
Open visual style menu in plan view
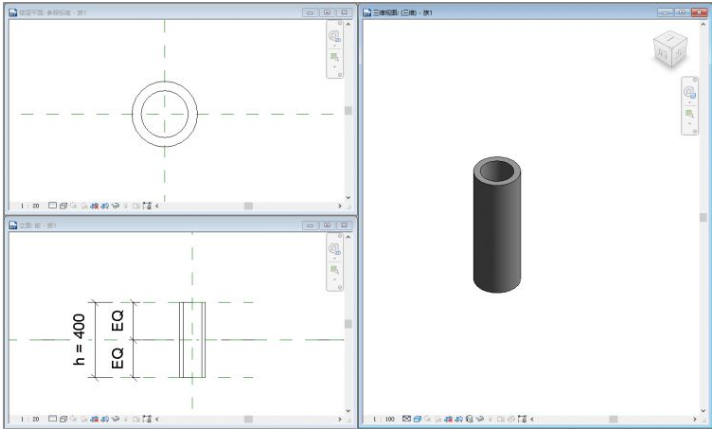[63, 206]
